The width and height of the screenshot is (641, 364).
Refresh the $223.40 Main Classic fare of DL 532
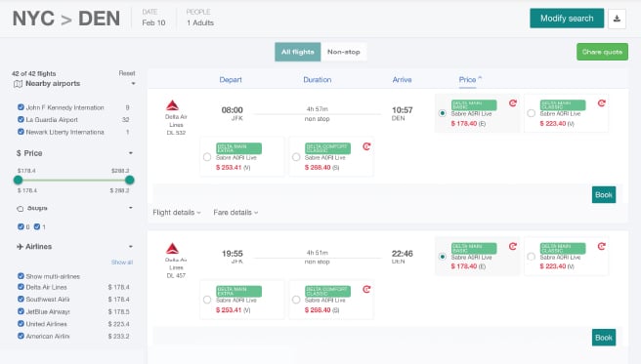coord(601,103)
